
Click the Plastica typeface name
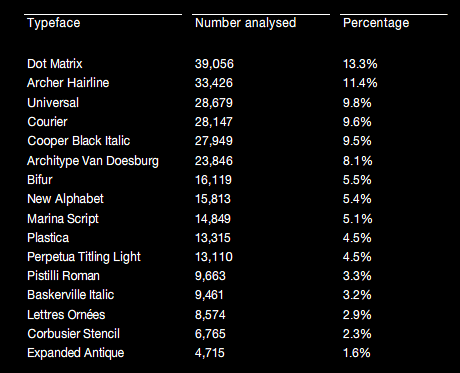point(48,238)
